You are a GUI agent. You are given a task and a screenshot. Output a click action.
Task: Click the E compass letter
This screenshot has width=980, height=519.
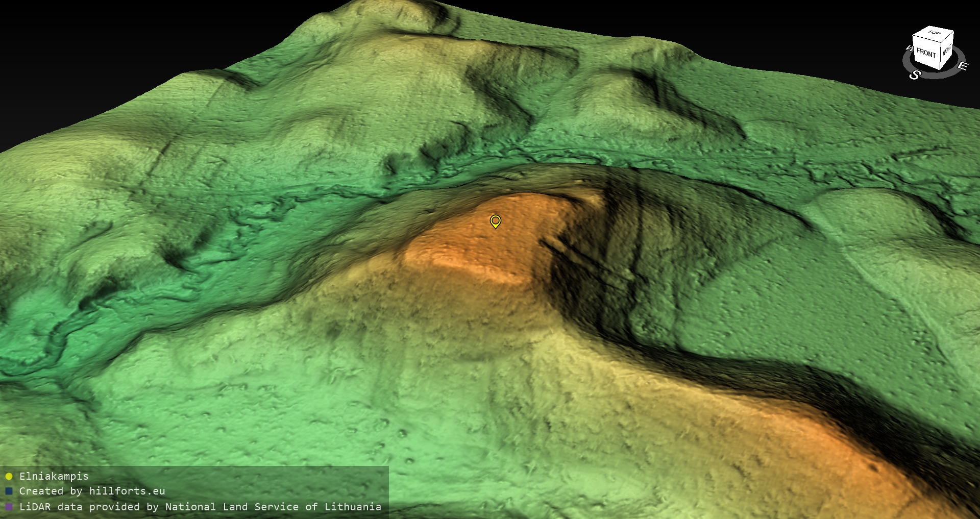pos(962,66)
